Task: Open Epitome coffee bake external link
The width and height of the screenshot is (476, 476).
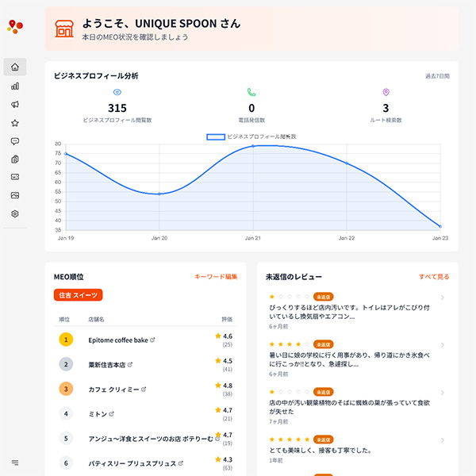Action: [152, 340]
